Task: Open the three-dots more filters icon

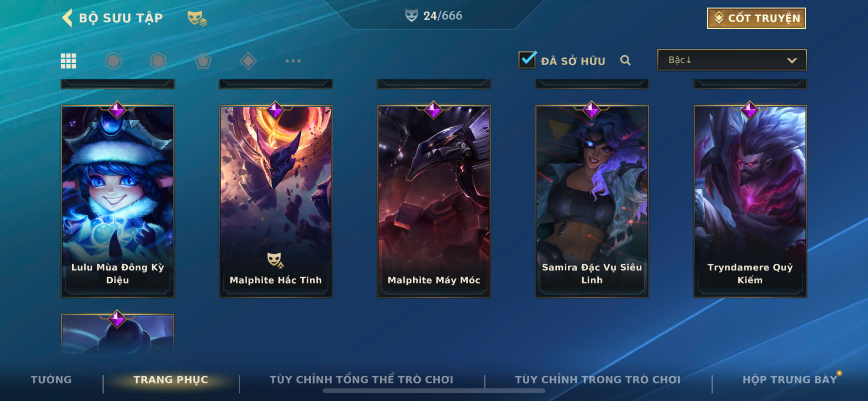Action: coord(293,61)
